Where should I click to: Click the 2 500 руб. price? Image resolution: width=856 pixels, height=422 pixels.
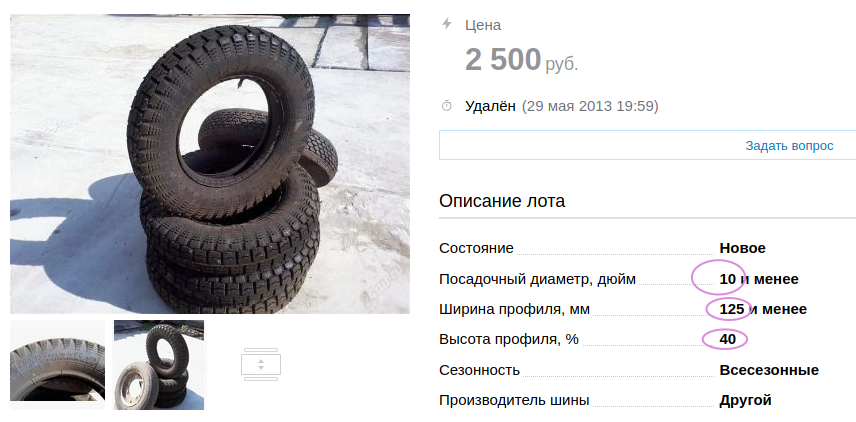521,60
